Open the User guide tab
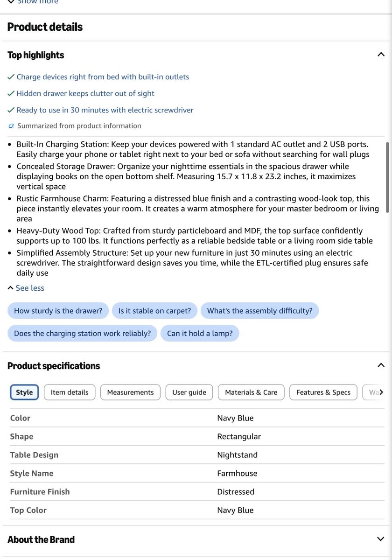The height and width of the screenshot is (560, 392). tap(189, 392)
